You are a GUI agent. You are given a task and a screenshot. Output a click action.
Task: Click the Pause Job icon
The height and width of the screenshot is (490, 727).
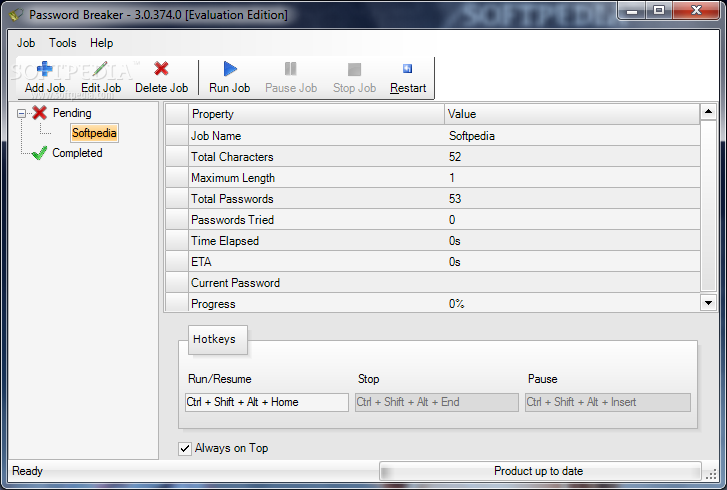(x=291, y=69)
